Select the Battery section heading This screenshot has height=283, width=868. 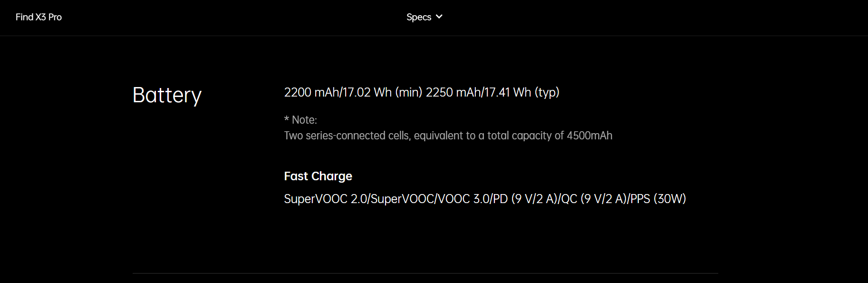click(167, 95)
